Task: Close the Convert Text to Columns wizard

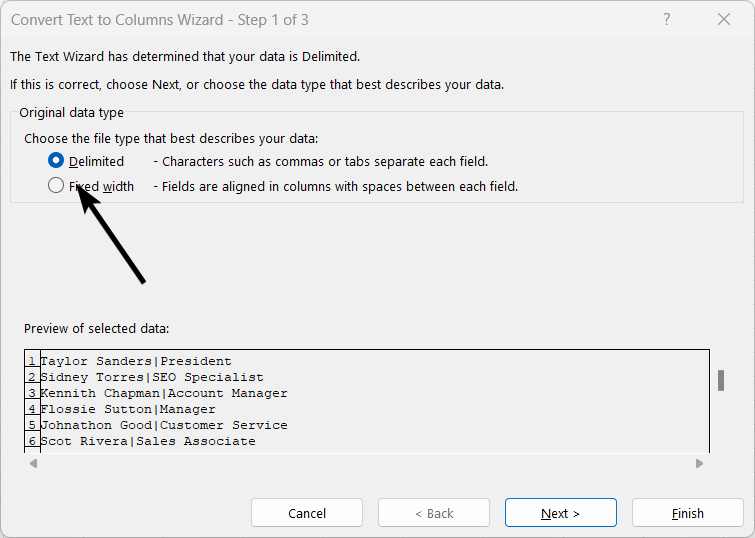Action: point(724,19)
